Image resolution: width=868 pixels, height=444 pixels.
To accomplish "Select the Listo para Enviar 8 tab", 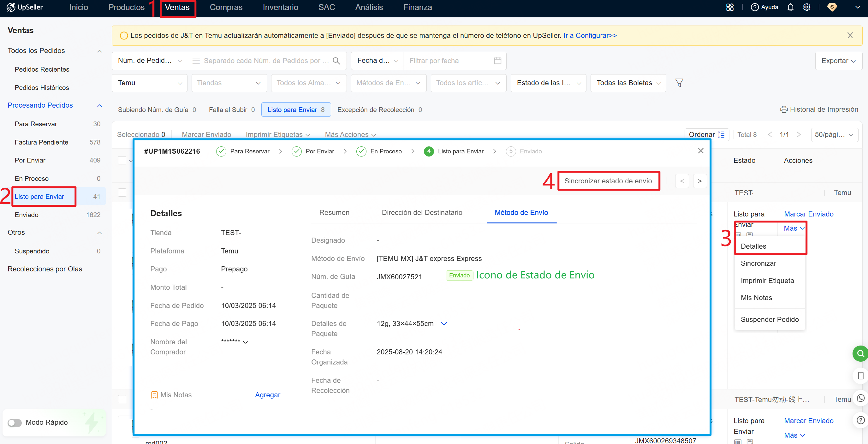I will click(296, 110).
